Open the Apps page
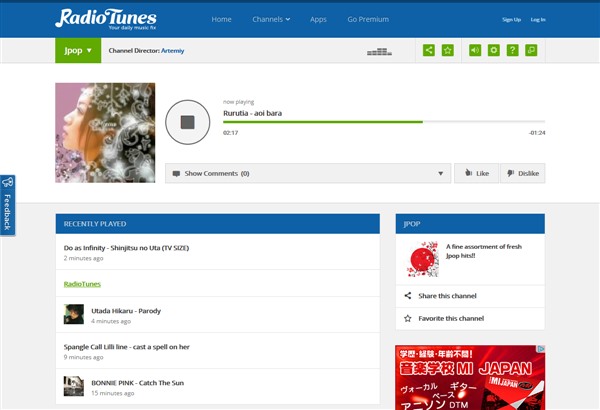This screenshot has width=600, height=410. pos(318,19)
